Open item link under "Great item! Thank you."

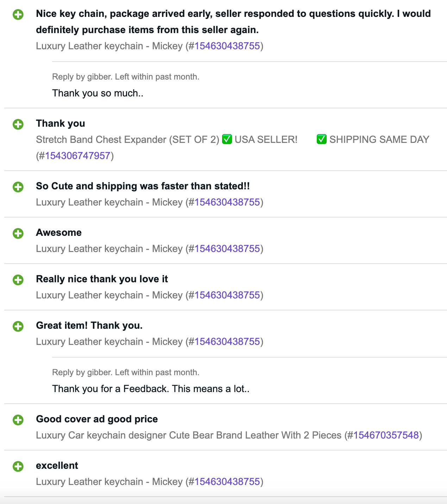pyautogui.click(x=227, y=342)
